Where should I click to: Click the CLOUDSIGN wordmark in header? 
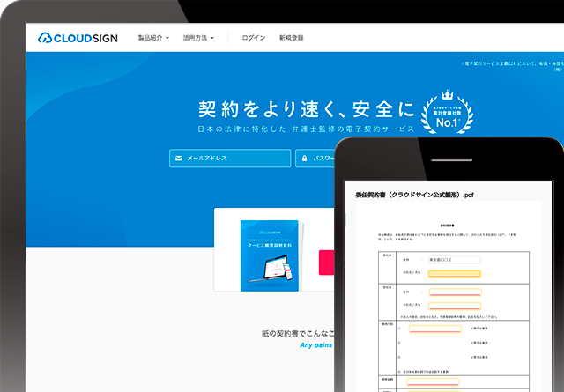pyautogui.click(x=90, y=39)
